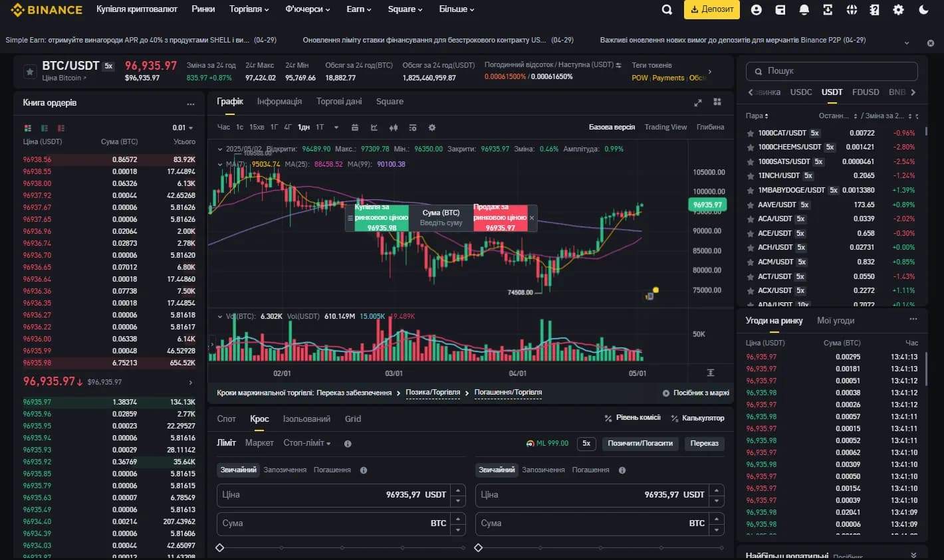Viewport: 944px width, 560px height.
Task: Add BTC/USDT to favorites star
Action: [x=29, y=71]
